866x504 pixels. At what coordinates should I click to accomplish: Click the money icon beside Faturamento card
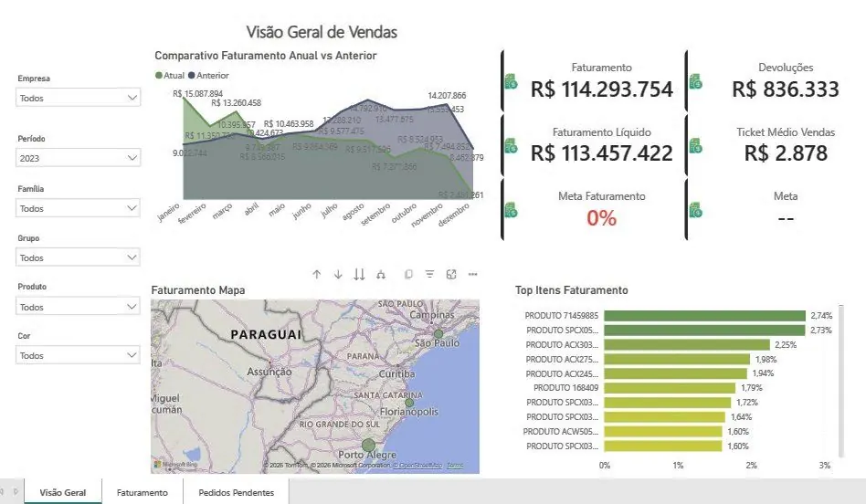pyautogui.click(x=511, y=81)
